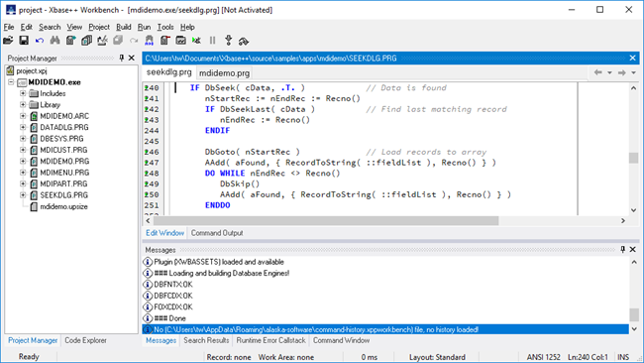The width and height of the screenshot is (644, 363).
Task: Expand the MDIDEMO.ARC node
Action: 23,116
